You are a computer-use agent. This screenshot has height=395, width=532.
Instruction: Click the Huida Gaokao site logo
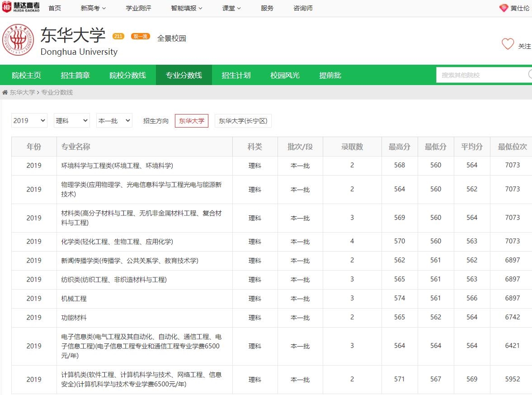point(21,7)
